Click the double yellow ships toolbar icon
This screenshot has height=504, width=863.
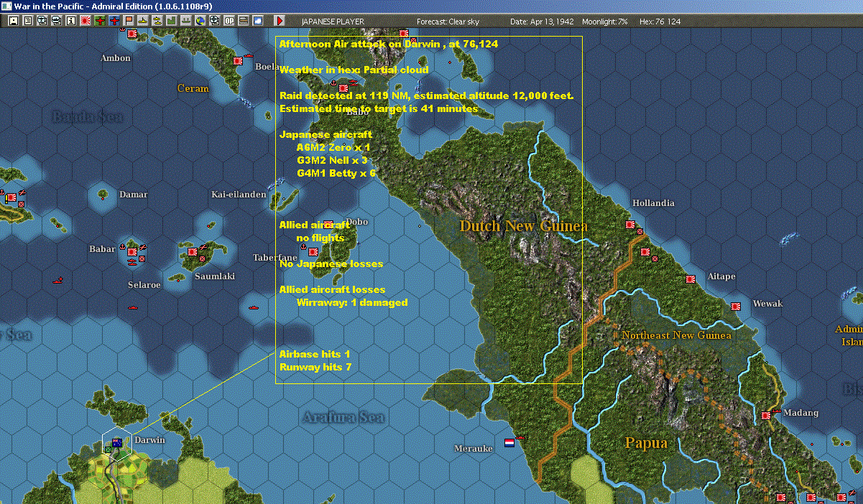(x=157, y=21)
